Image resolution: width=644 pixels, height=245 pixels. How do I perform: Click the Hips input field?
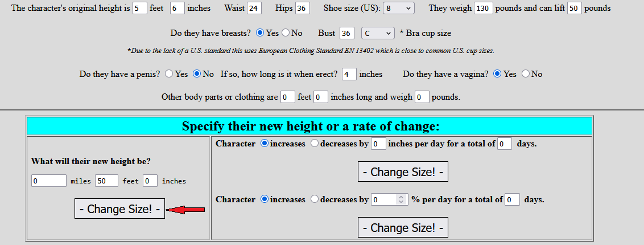(303, 8)
